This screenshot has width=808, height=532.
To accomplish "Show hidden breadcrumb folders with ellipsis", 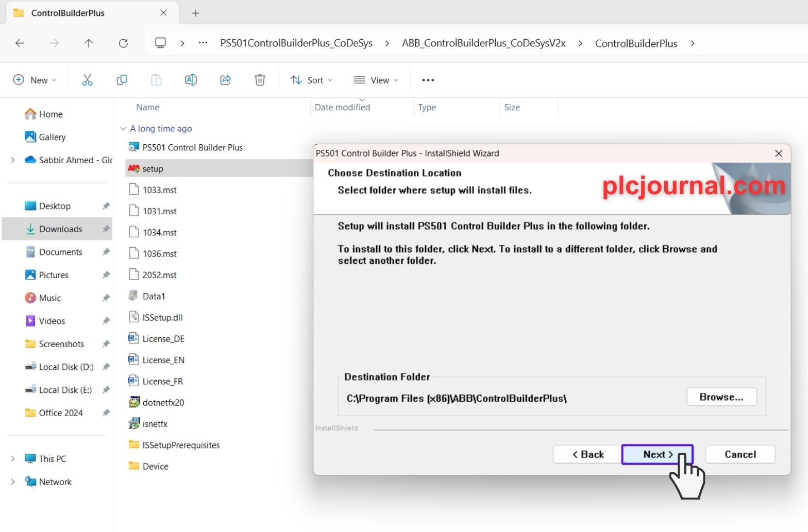I will pyautogui.click(x=203, y=43).
